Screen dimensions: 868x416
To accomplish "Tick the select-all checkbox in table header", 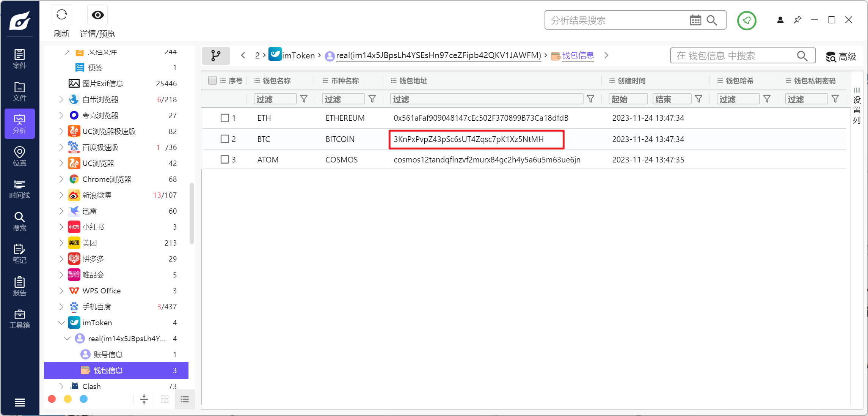I will pyautogui.click(x=212, y=80).
